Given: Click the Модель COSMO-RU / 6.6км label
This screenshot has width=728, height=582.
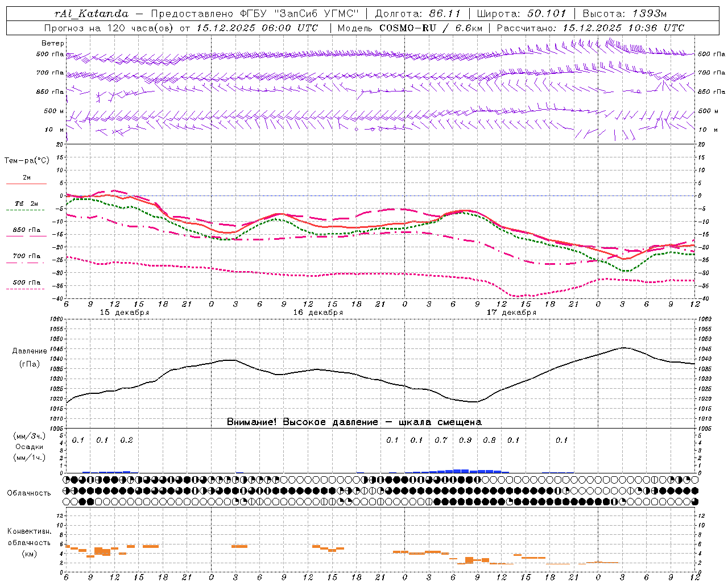Looking at the screenshot, I should [410, 28].
